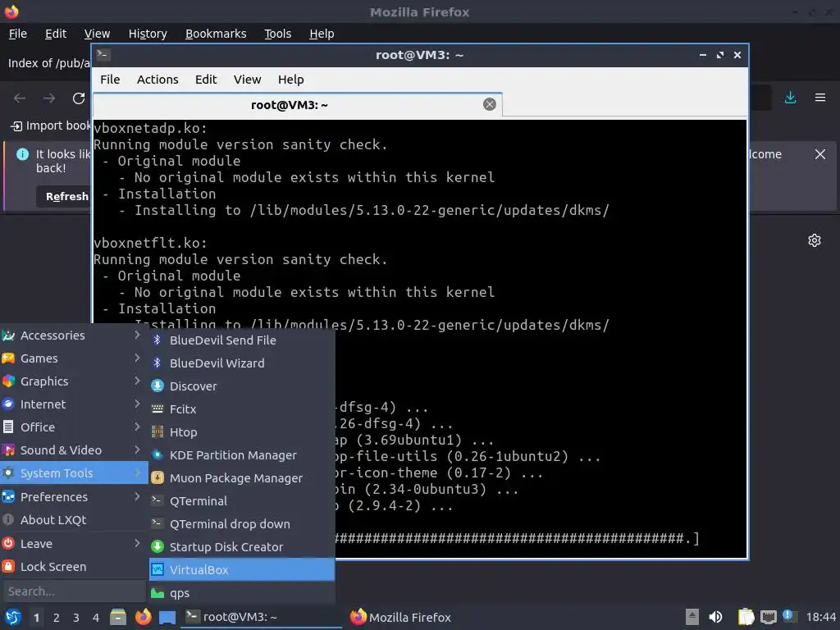Click the Muon Package Manager icon
Viewport: 840px width, 630px height.
157,478
